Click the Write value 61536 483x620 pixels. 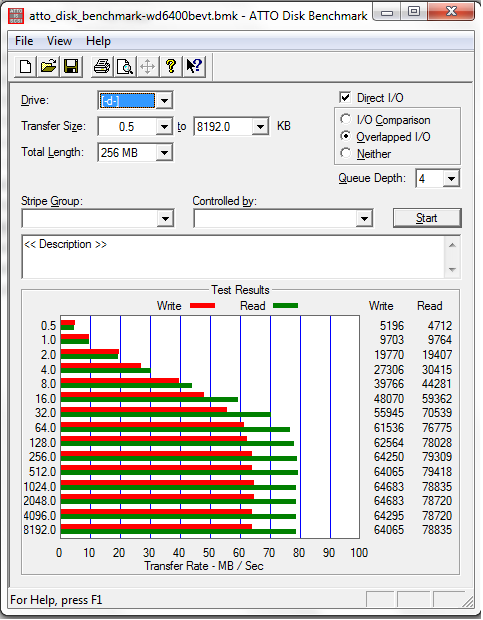pos(389,427)
